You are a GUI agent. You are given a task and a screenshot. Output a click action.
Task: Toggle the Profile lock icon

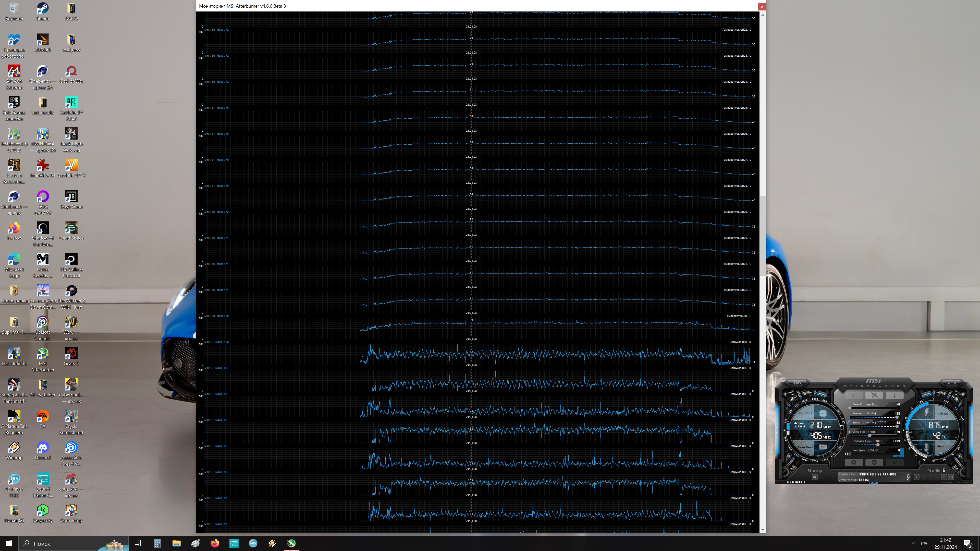coord(944,470)
